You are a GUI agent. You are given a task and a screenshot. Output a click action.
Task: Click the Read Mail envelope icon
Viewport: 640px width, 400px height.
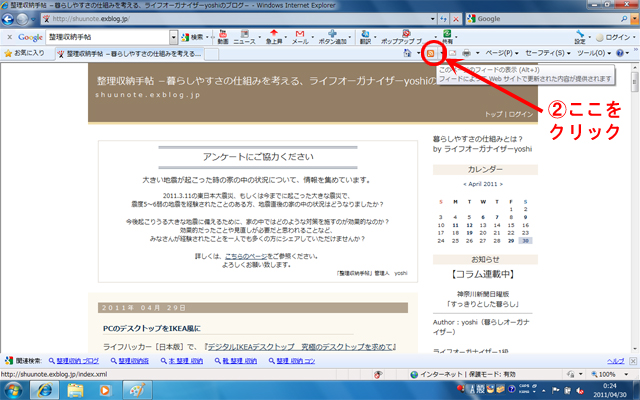click(453, 53)
